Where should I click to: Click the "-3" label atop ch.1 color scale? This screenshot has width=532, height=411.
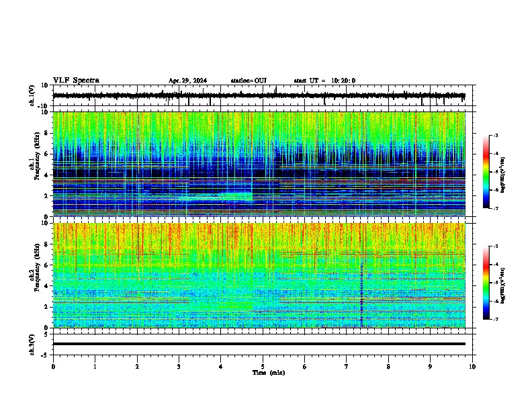pos(495,135)
